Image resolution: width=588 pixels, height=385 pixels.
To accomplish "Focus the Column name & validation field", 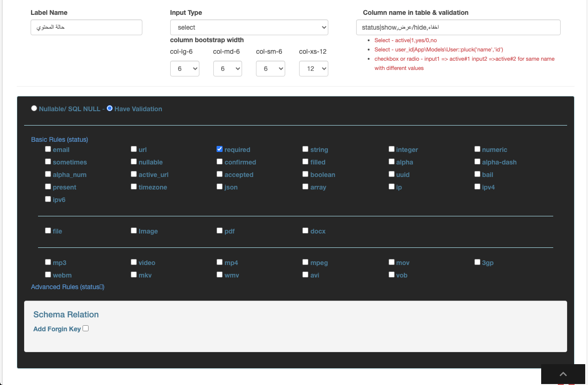I will coord(458,27).
